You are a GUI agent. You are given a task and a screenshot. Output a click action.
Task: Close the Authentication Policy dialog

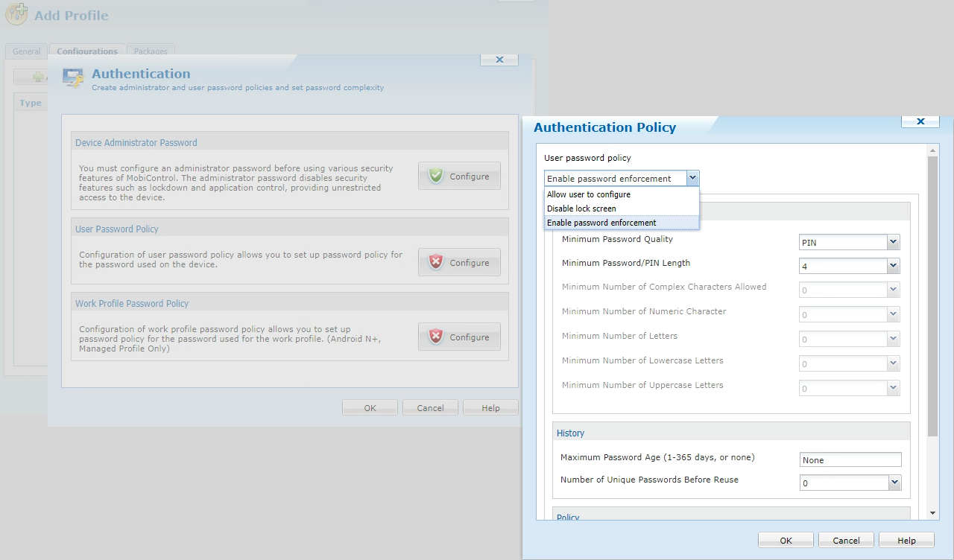tap(920, 121)
